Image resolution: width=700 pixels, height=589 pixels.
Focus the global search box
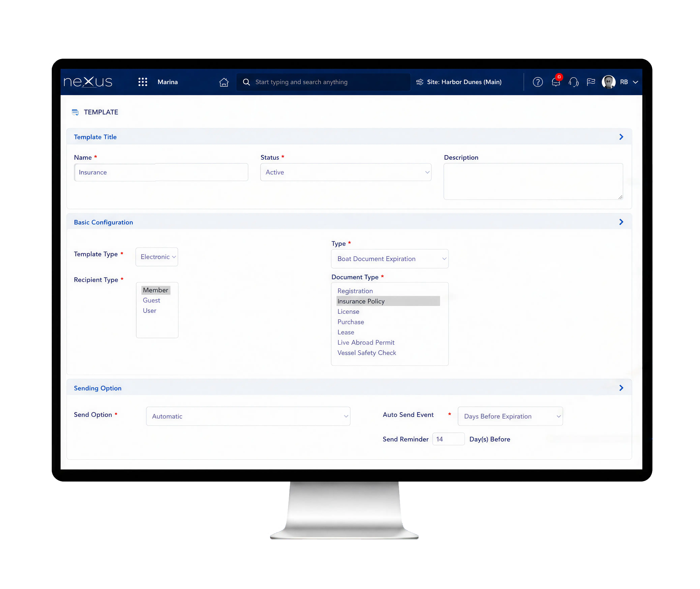click(323, 82)
